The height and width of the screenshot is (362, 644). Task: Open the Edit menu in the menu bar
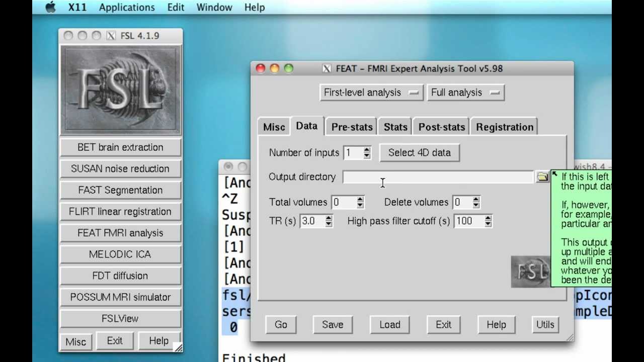click(x=176, y=8)
